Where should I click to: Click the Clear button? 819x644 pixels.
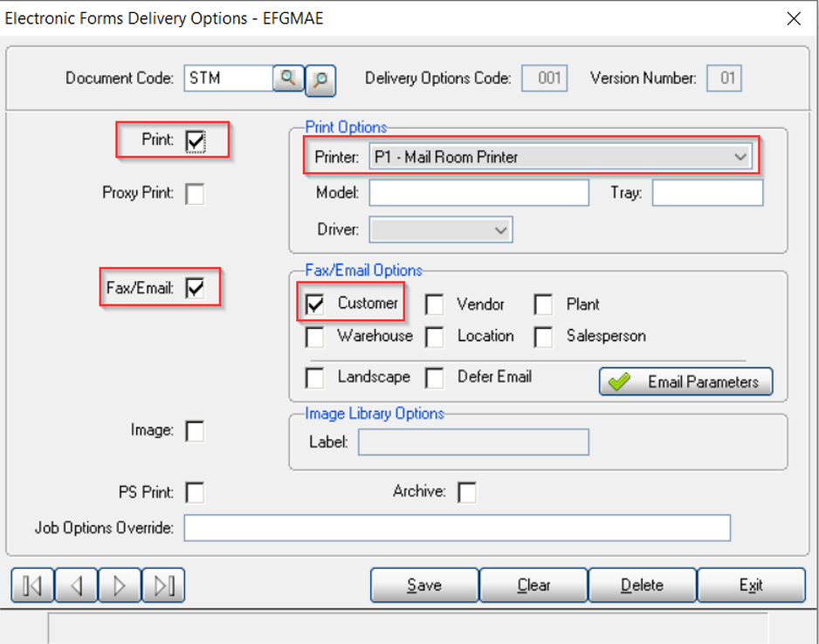tap(533, 585)
